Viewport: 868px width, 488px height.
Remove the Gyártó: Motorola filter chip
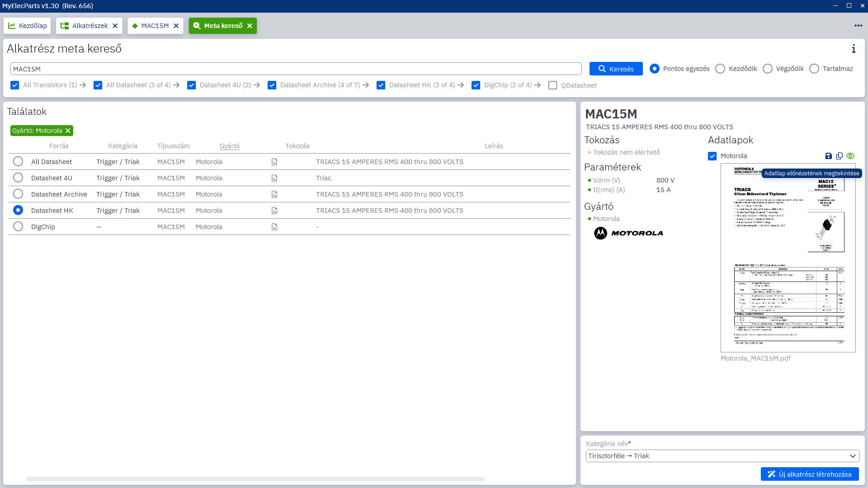tap(68, 131)
